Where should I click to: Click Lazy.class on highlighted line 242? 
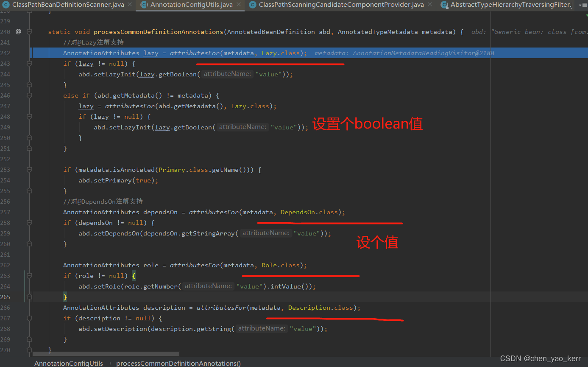point(281,53)
